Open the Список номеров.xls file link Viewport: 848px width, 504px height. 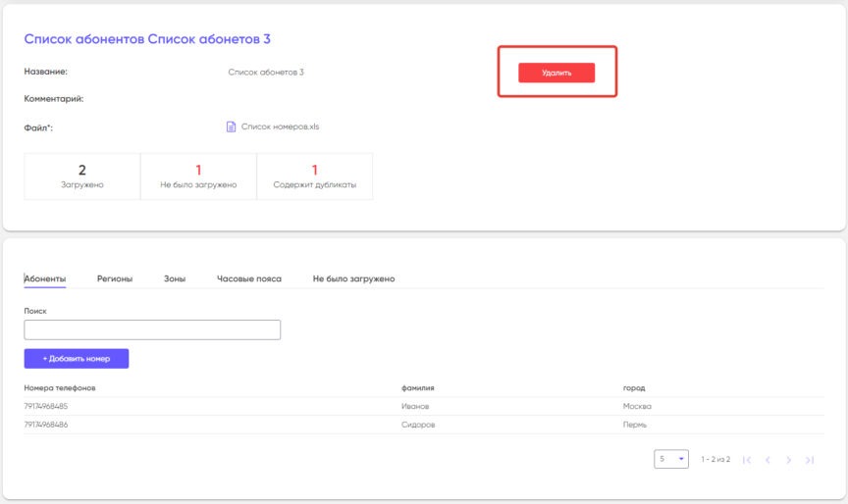click(280, 126)
